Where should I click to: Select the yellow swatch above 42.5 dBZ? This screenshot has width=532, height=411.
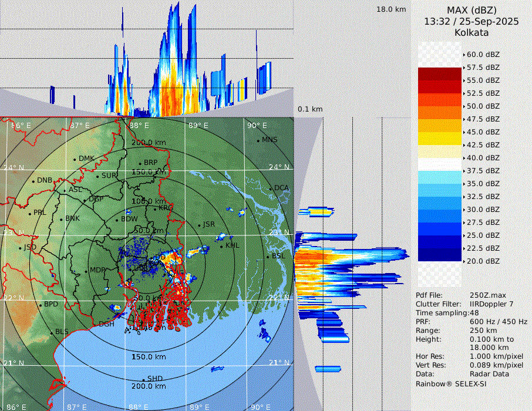[440, 139]
